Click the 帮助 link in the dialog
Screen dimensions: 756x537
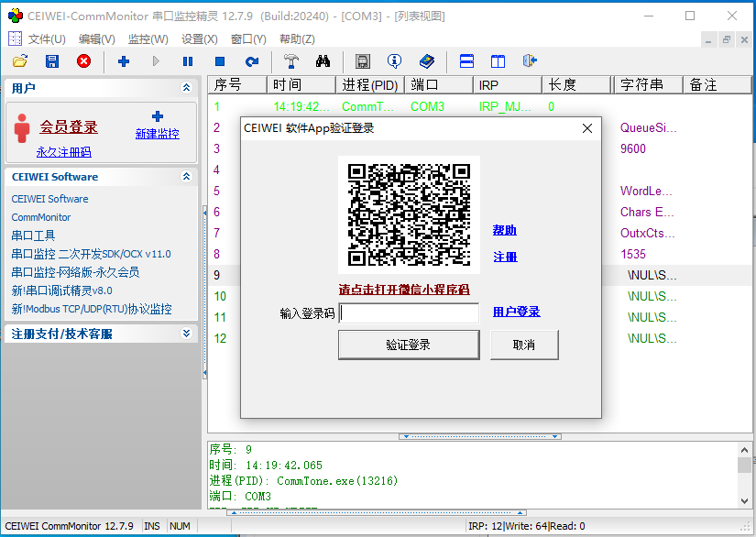(505, 230)
